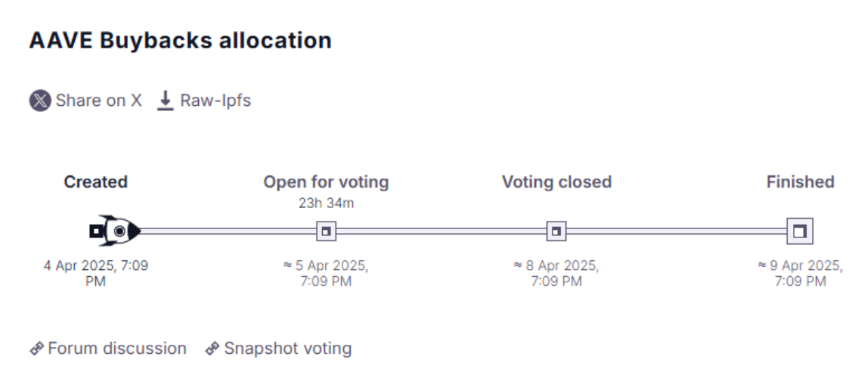Click the chain icon beside Forum discussion
Image resolution: width=868 pixels, height=366 pixels.
click(36, 349)
